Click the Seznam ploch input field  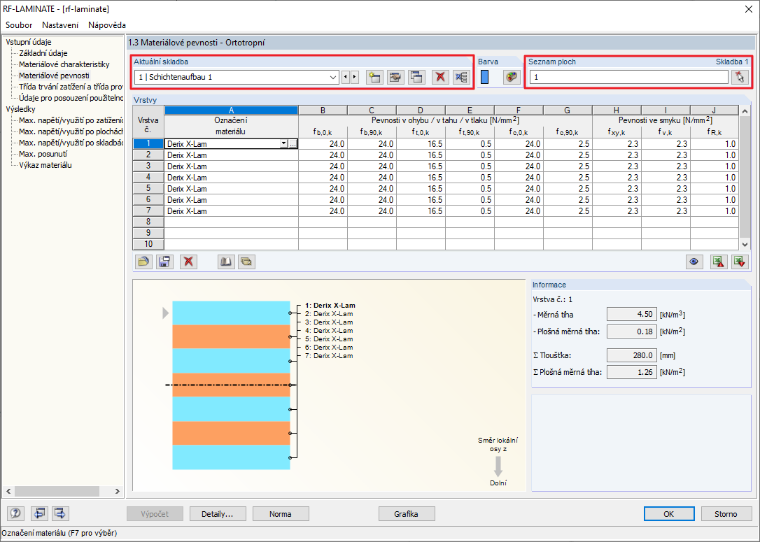[629, 77]
